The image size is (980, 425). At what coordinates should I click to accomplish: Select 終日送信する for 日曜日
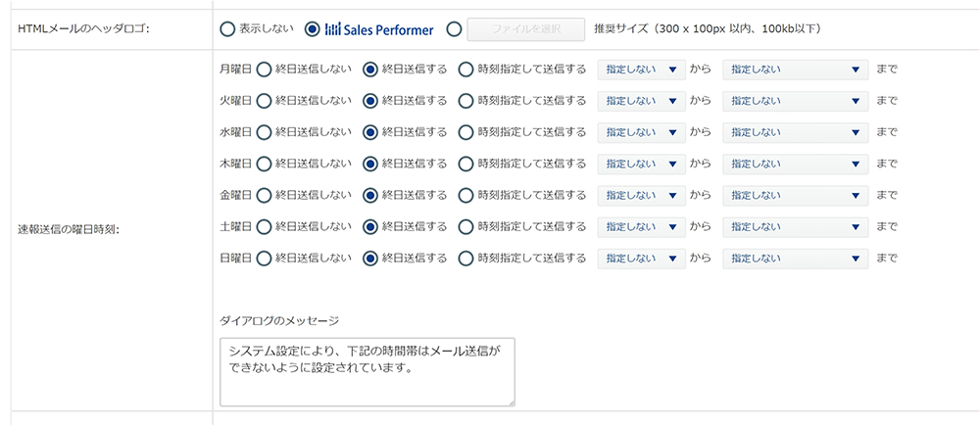click(x=370, y=259)
